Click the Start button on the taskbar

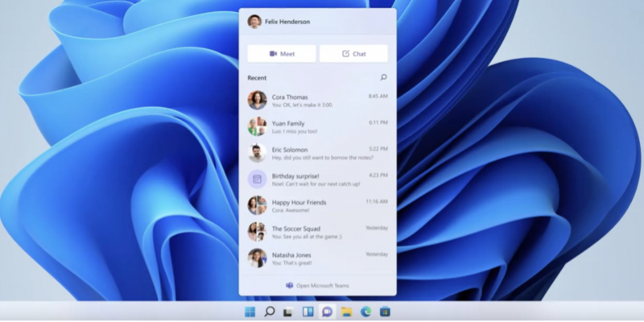point(250,312)
